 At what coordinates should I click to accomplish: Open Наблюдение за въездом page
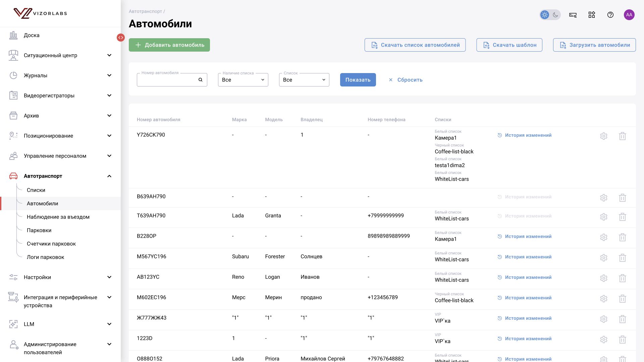point(58,217)
